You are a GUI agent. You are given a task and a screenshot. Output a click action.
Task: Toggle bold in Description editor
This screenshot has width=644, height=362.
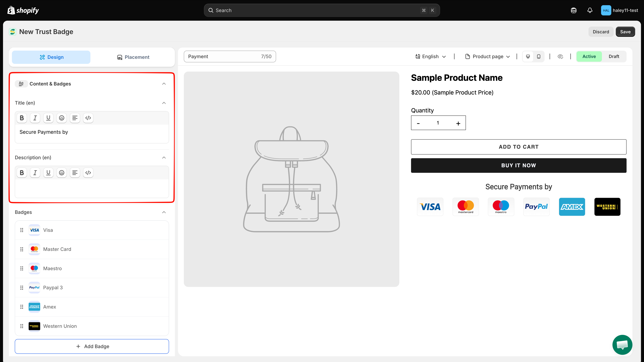point(22,173)
